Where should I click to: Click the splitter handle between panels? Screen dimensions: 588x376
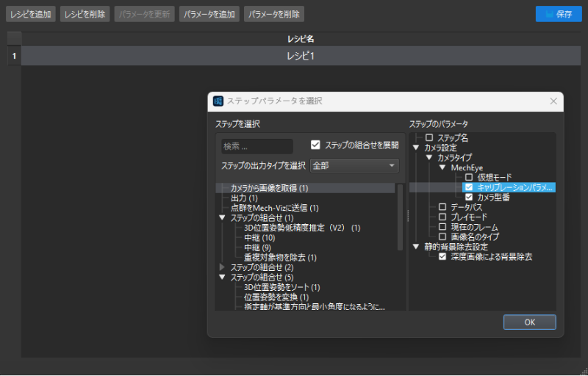click(408, 216)
